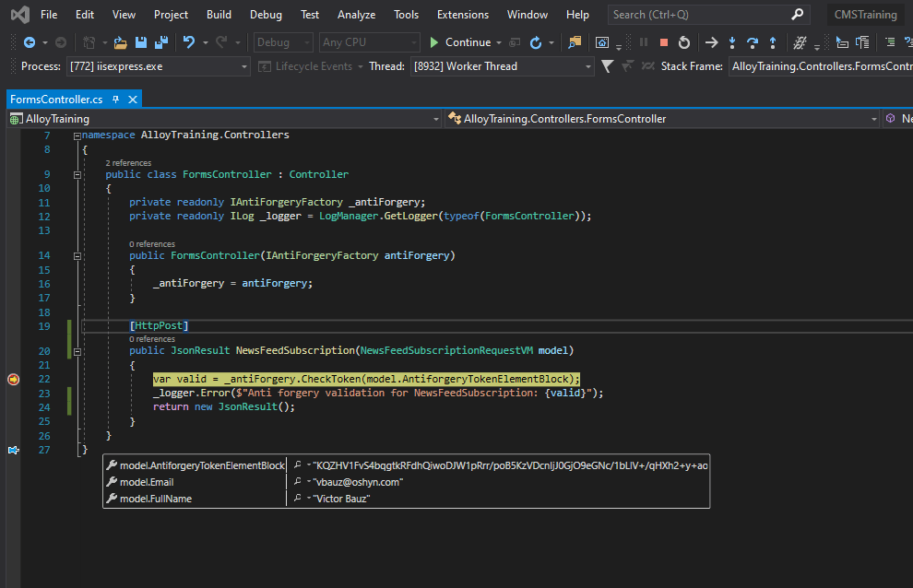The width and height of the screenshot is (913, 588).
Task: Click the model.AntiforgeryTokenElementBlock name in the data tip
Action: [x=202, y=465]
